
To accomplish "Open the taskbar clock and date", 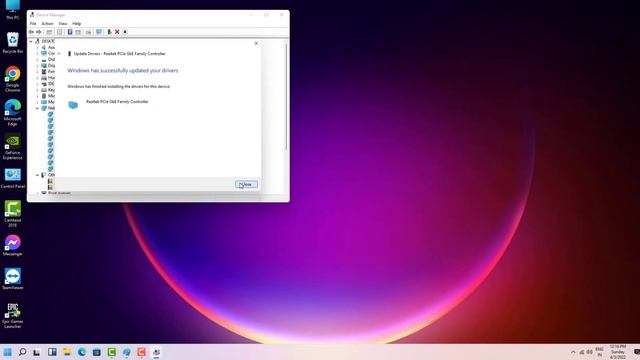I will click(618, 352).
